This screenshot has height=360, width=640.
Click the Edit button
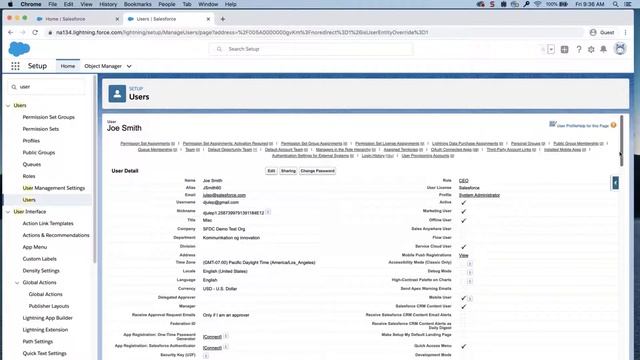[x=271, y=171]
